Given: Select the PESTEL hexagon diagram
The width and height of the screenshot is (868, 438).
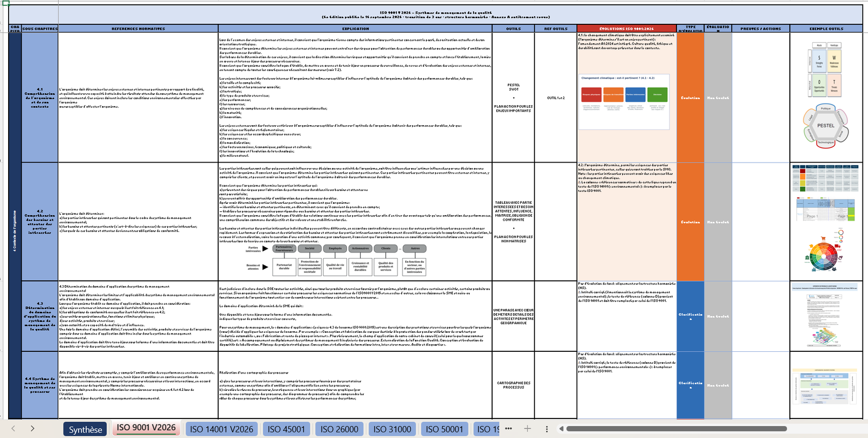Looking at the screenshot, I should [826, 126].
